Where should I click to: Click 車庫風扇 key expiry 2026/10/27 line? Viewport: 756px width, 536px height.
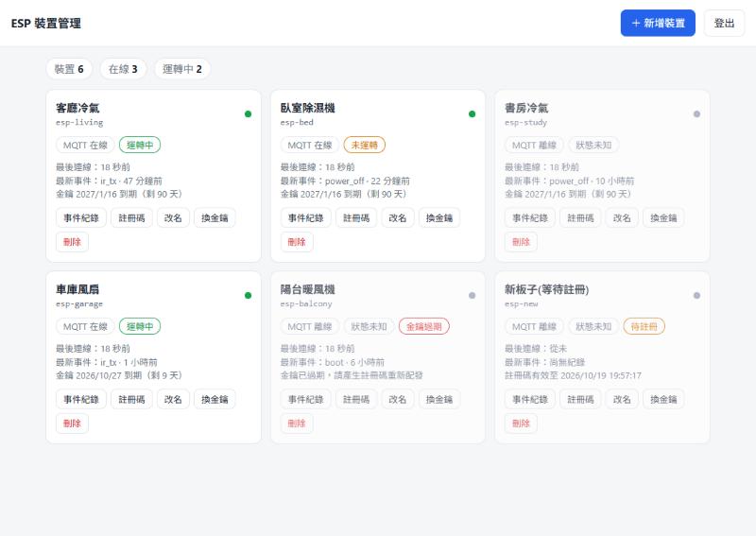119,375
